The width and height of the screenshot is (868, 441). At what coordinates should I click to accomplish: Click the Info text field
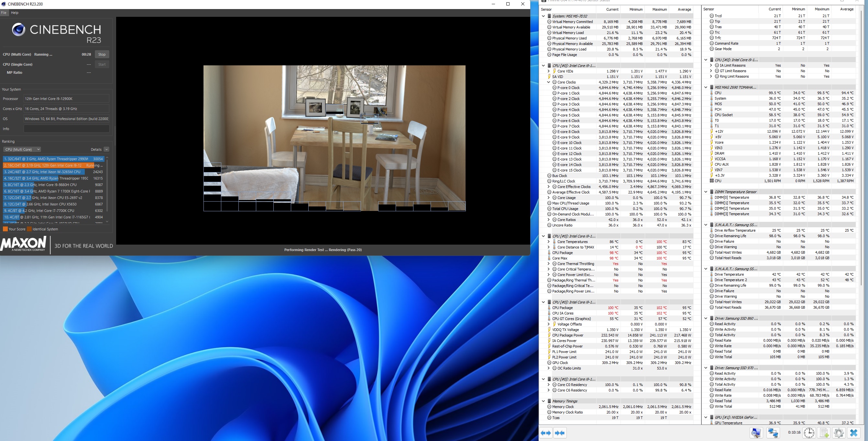point(66,129)
